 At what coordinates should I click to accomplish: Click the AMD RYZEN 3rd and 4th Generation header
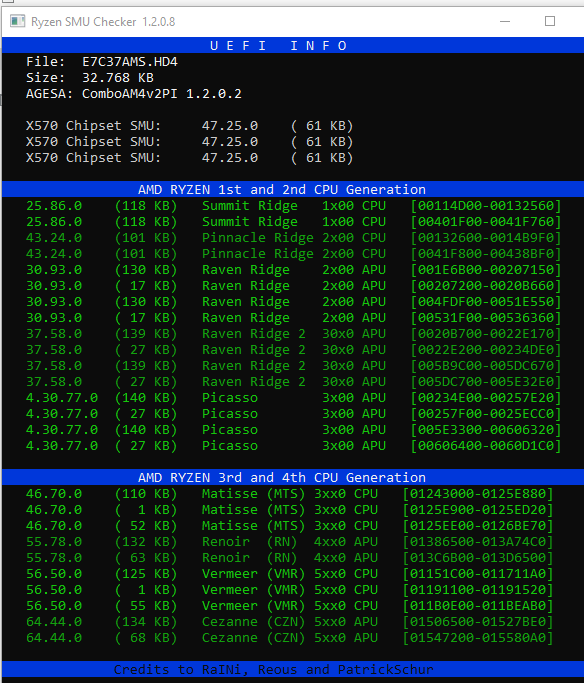pyautogui.click(x=293, y=477)
